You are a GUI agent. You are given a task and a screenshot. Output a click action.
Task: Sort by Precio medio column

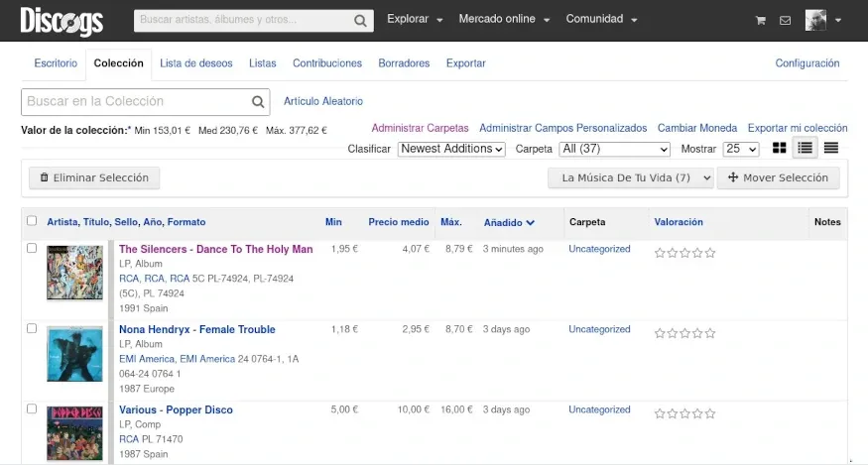399,222
